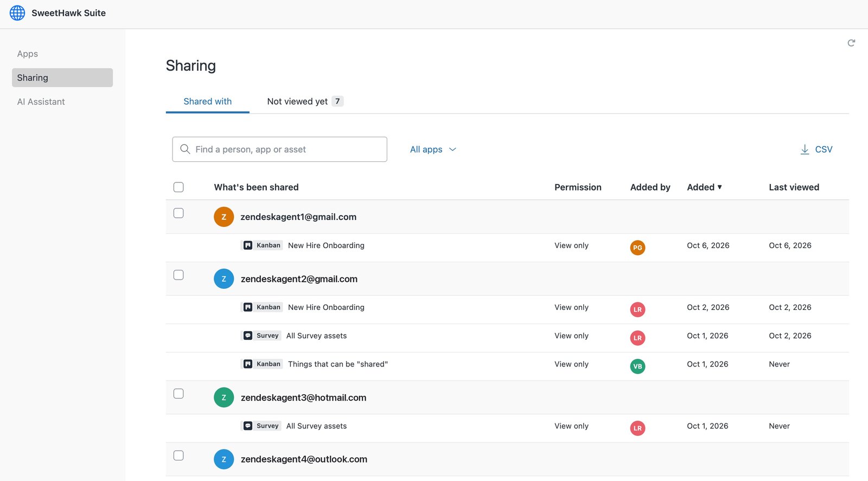868x481 pixels.
Task: Click the Find a person, app or asset field
Action: [279, 149]
